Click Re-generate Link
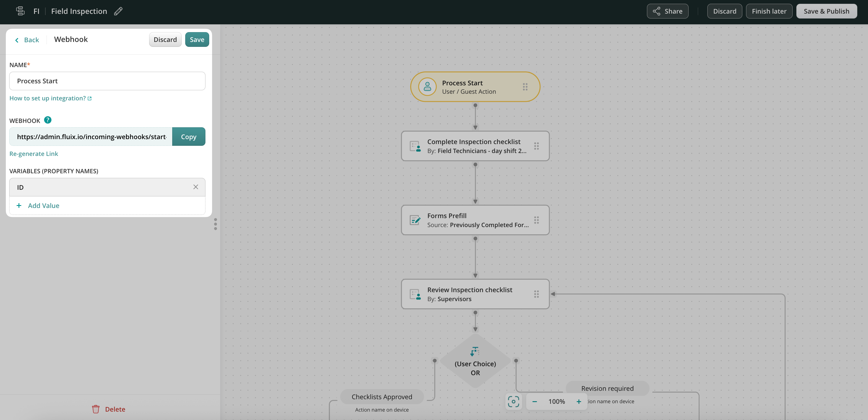 [34, 154]
